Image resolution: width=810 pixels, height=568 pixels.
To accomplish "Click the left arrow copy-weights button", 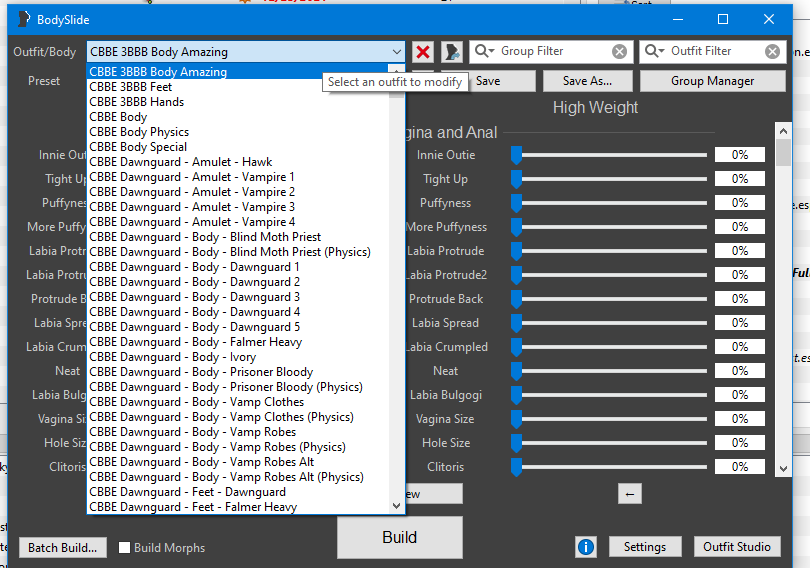I will click(x=630, y=494).
